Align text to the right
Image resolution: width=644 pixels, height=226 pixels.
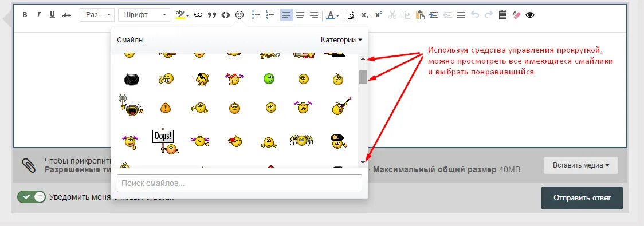click(x=314, y=15)
